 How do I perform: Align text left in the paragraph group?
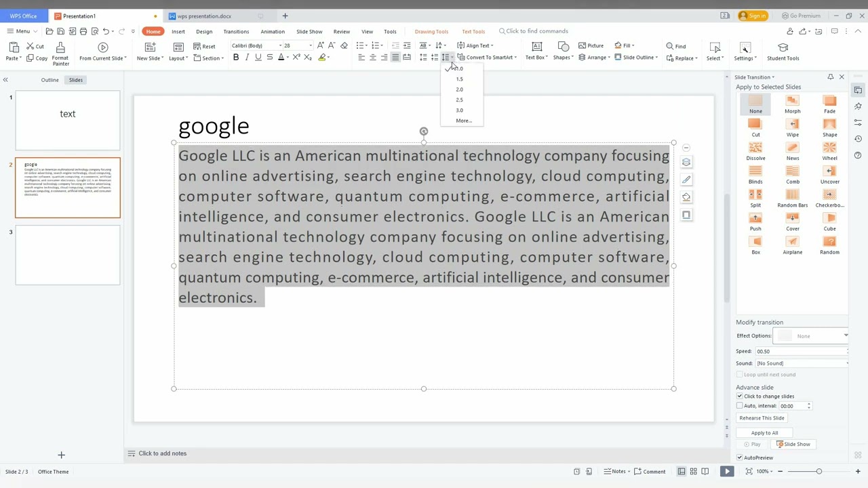(361, 58)
